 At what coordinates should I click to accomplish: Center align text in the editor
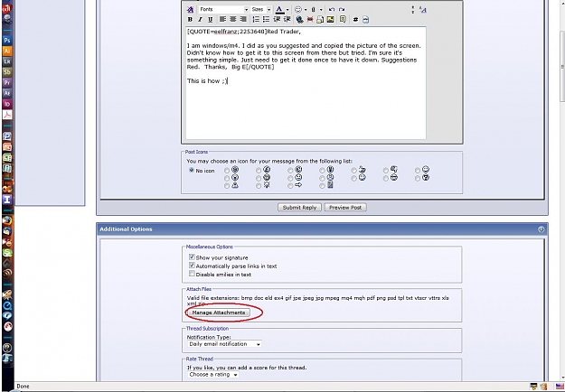tap(232, 20)
